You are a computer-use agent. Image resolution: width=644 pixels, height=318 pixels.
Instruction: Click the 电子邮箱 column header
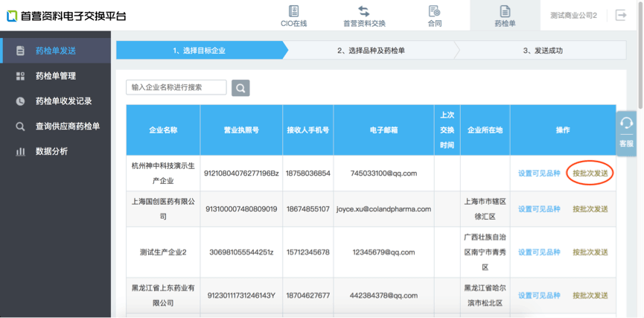(384, 130)
